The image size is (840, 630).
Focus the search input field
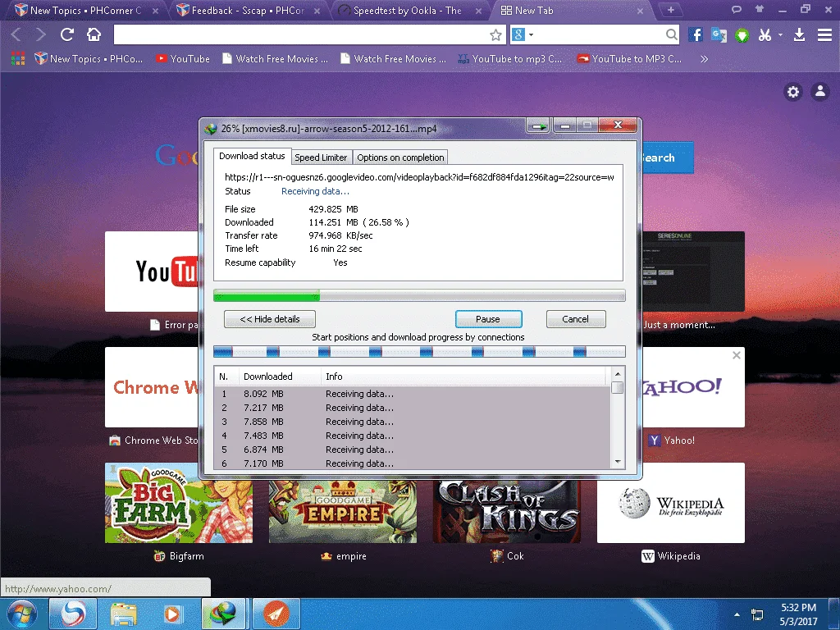600,35
